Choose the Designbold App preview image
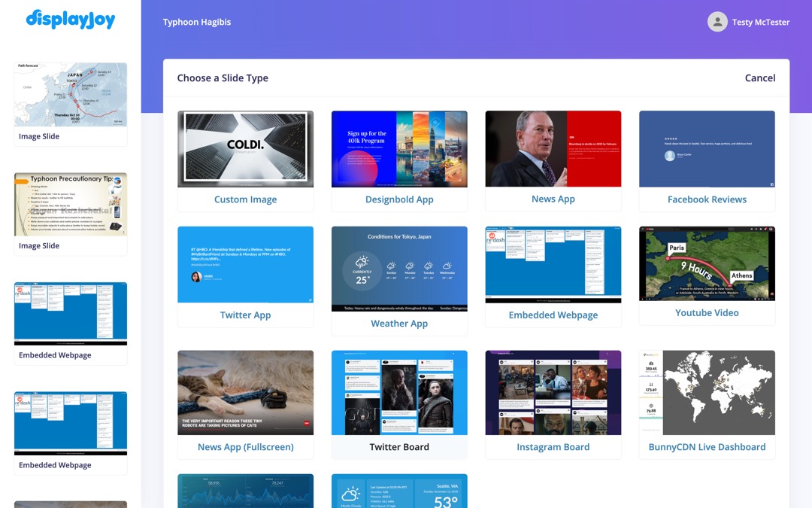The image size is (812, 508). 399,149
